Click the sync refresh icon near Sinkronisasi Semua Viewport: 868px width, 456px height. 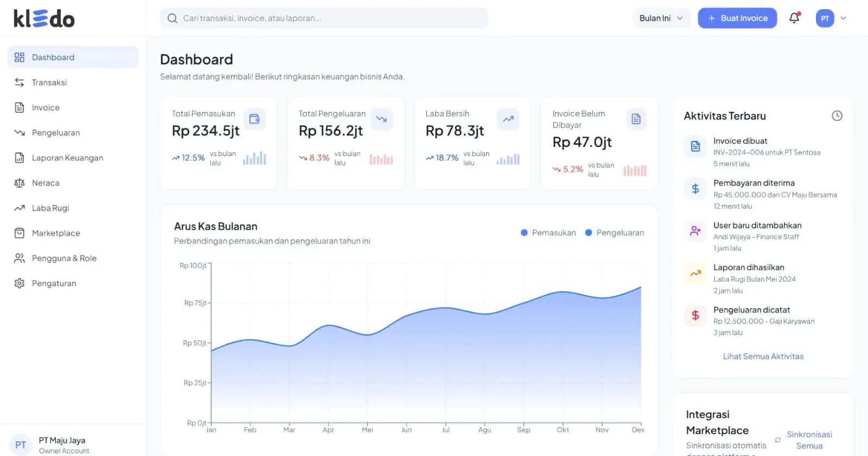click(778, 440)
